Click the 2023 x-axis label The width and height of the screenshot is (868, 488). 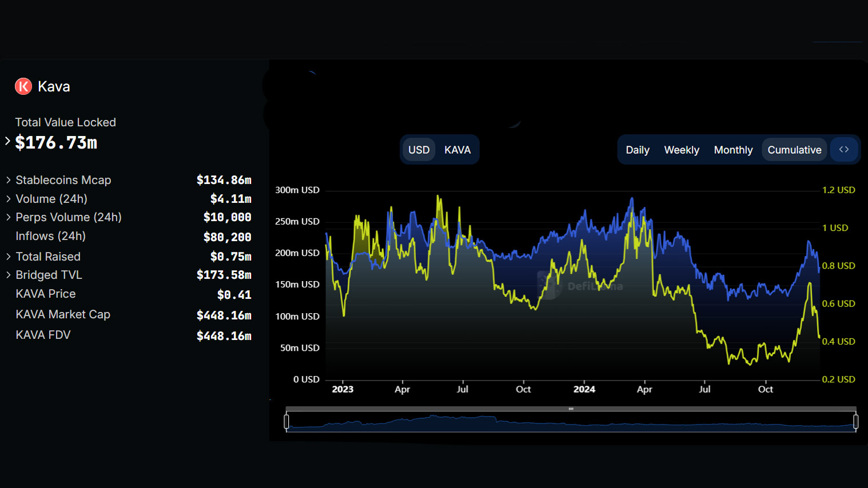click(x=343, y=389)
